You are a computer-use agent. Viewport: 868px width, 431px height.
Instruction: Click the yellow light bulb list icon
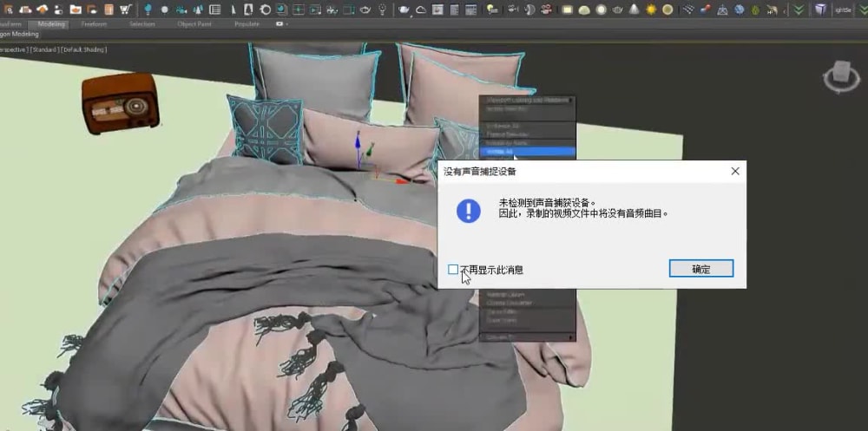[x=491, y=10]
